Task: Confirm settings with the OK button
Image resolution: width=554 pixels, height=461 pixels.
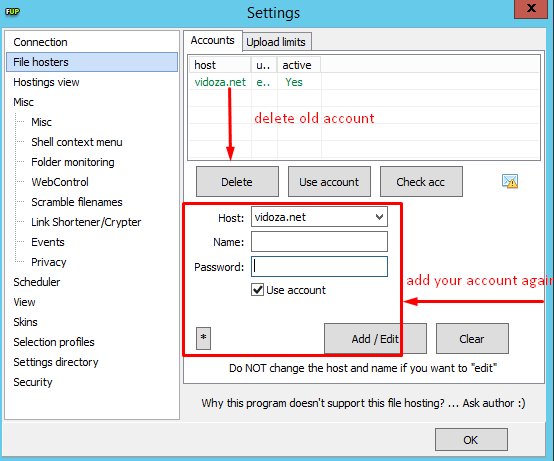Action: (471, 439)
